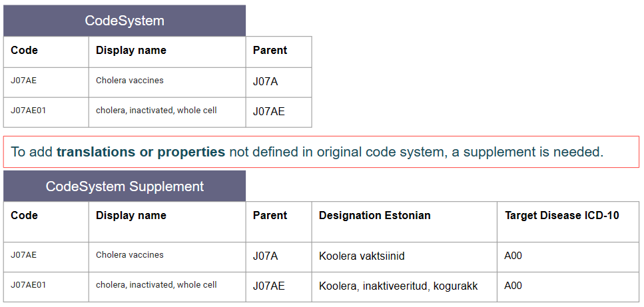Select the 'translations or properties' bold text

click(x=141, y=152)
